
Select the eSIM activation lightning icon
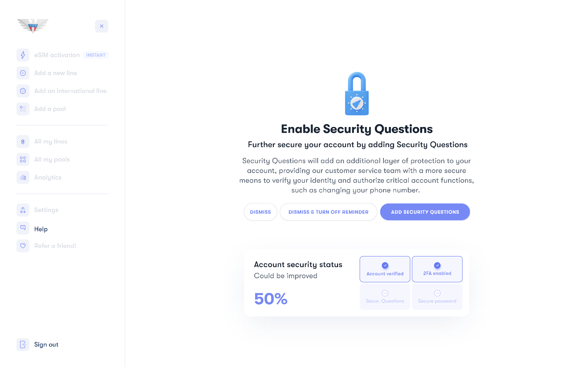tap(23, 55)
